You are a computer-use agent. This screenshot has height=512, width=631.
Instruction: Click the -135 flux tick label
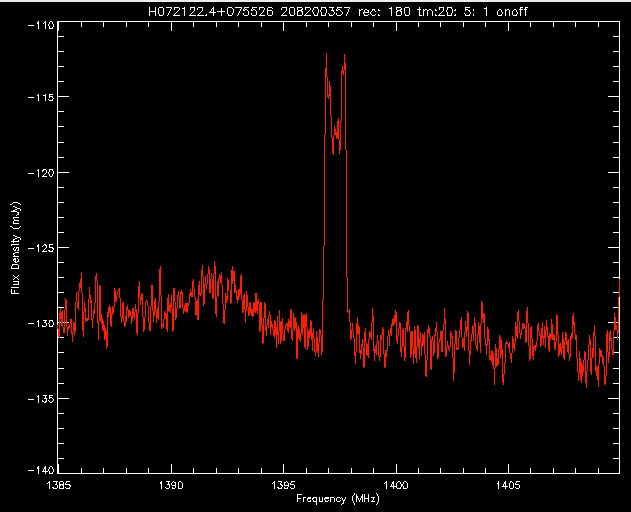[41, 397]
